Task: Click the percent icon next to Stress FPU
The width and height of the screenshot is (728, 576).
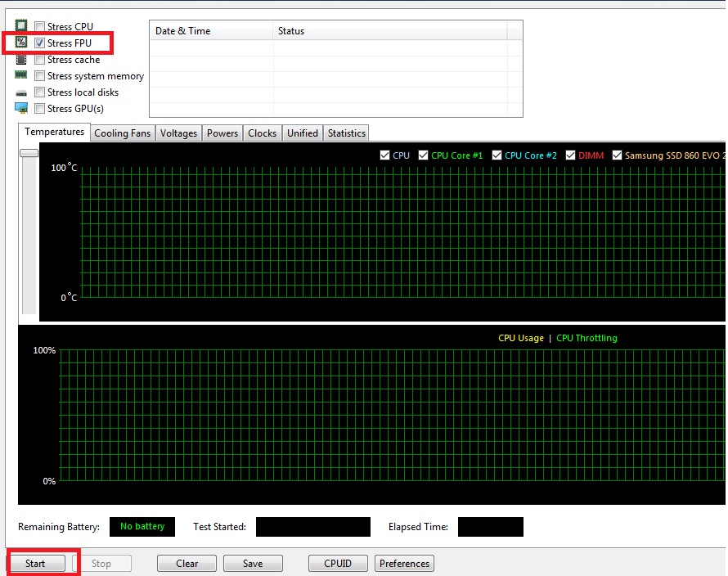Action: coord(21,43)
